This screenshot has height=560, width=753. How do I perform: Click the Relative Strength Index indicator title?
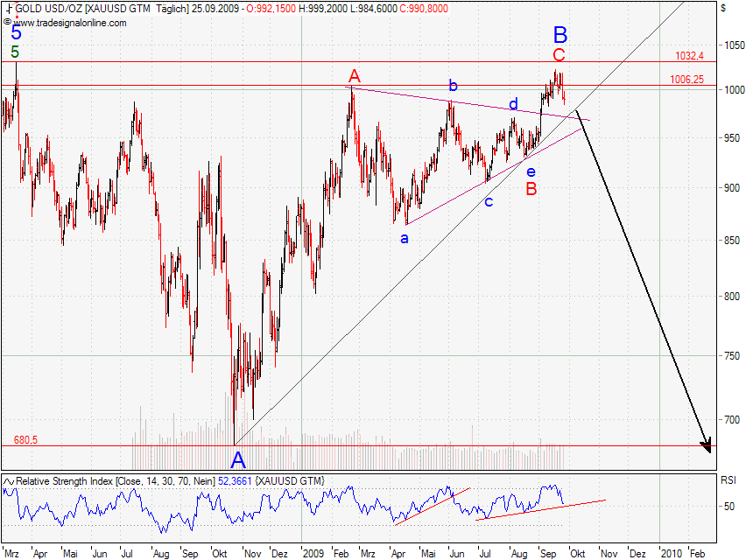coord(116,481)
